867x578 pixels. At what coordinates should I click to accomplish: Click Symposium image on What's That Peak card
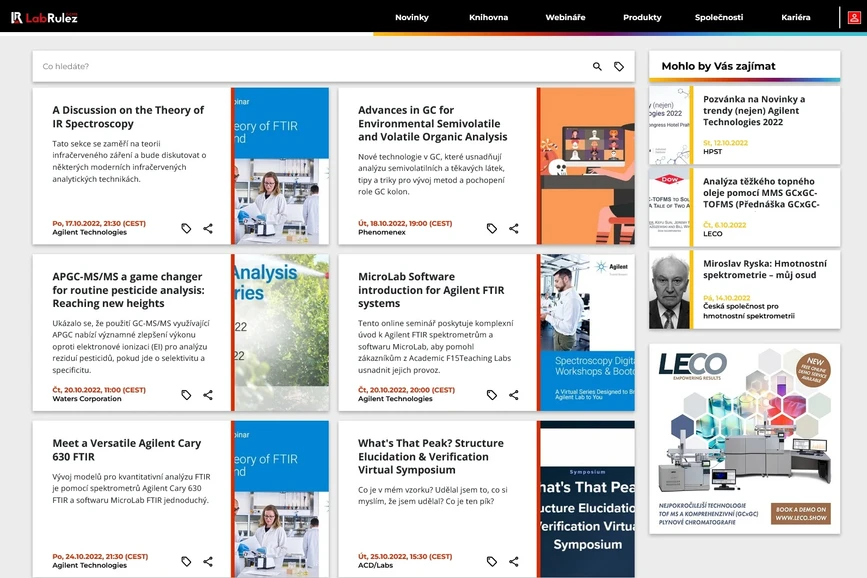tap(587, 499)
